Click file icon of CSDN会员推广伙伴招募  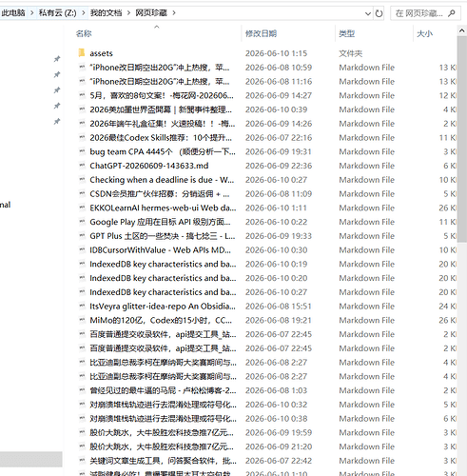click(x=82, y=193)
